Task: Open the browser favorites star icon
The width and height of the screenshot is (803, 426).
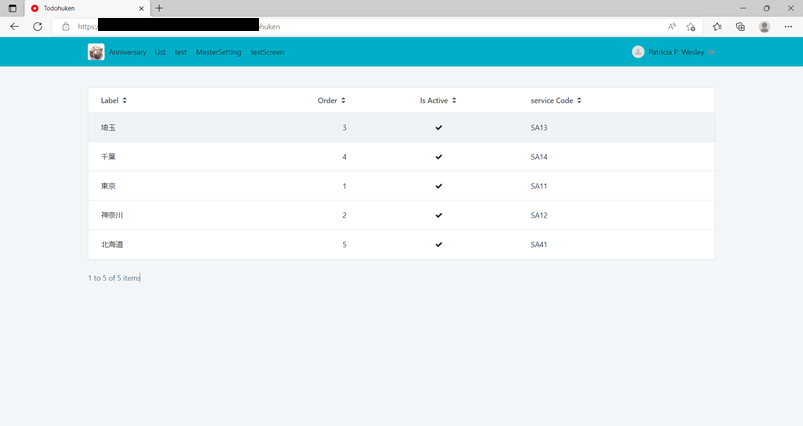Action: pyautogui.click(x=717, y=27)
